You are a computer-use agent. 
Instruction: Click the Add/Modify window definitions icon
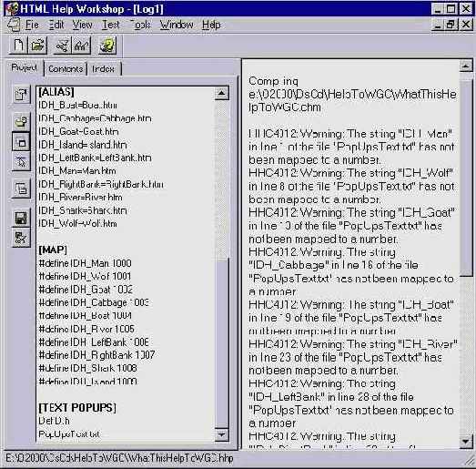click(x=21, y=141)
